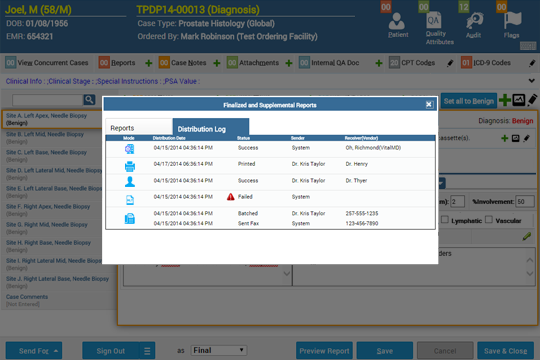Click document icon in Failed row

[x=130, y=200]
